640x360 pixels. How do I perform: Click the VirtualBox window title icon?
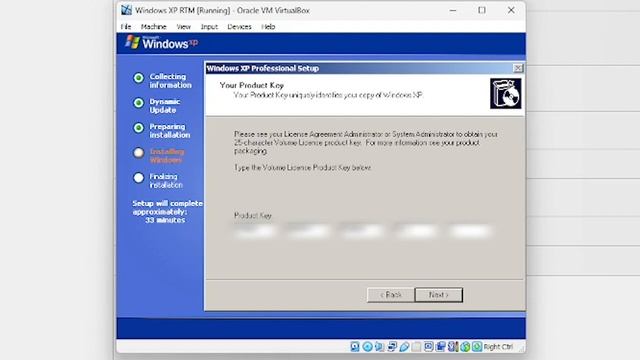pyautogui.click(x=127, y=10)
